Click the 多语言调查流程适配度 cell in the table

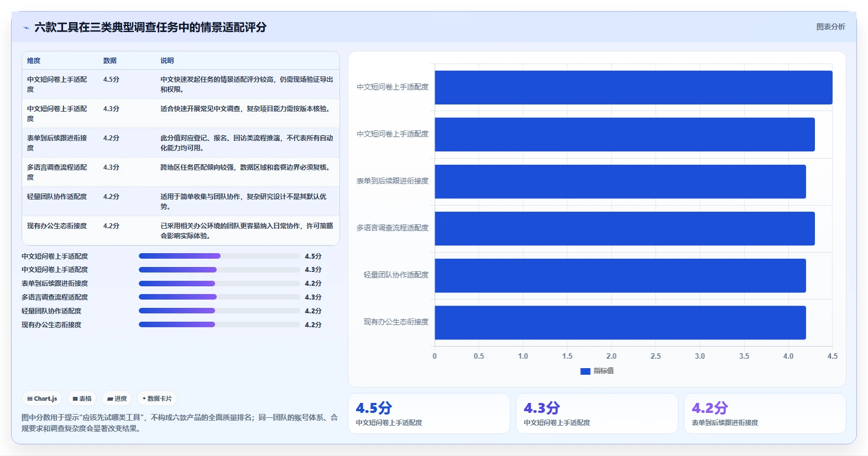tap(57, 172)
